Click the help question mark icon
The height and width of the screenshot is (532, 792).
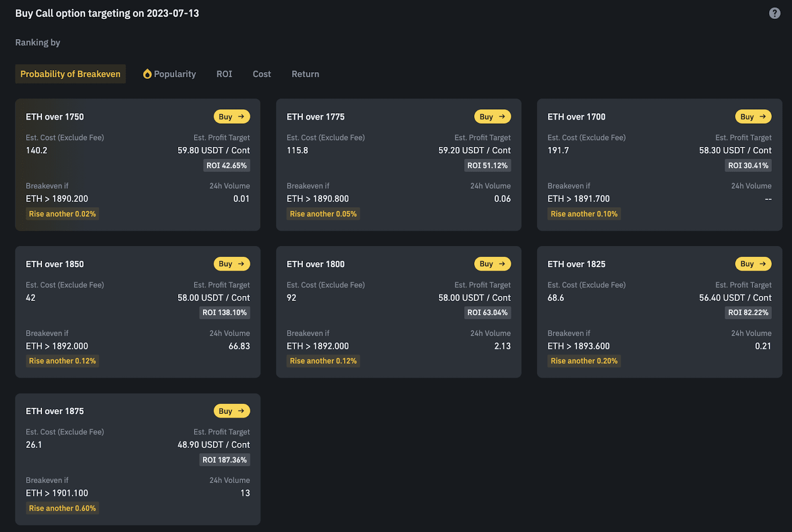(x=774, y=13)
